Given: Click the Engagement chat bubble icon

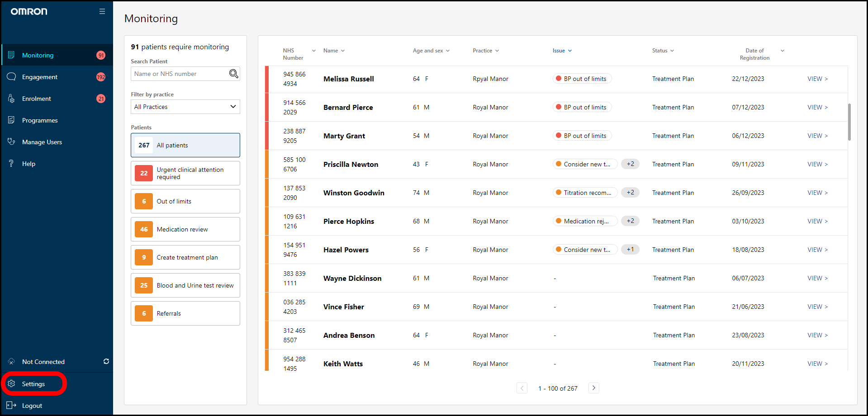Looking at the screenshot, I should (11, 77).
